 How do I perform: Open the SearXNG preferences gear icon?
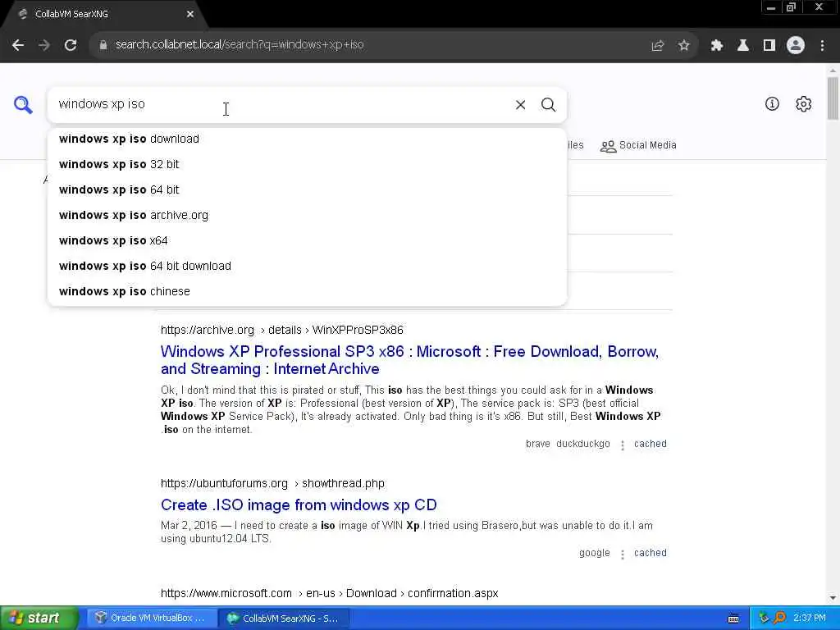pos(804,104)
